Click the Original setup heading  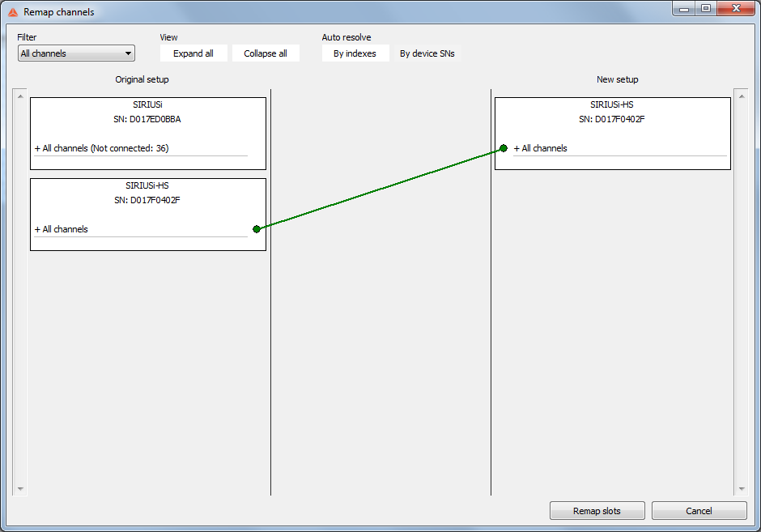(x=142, y=79)
